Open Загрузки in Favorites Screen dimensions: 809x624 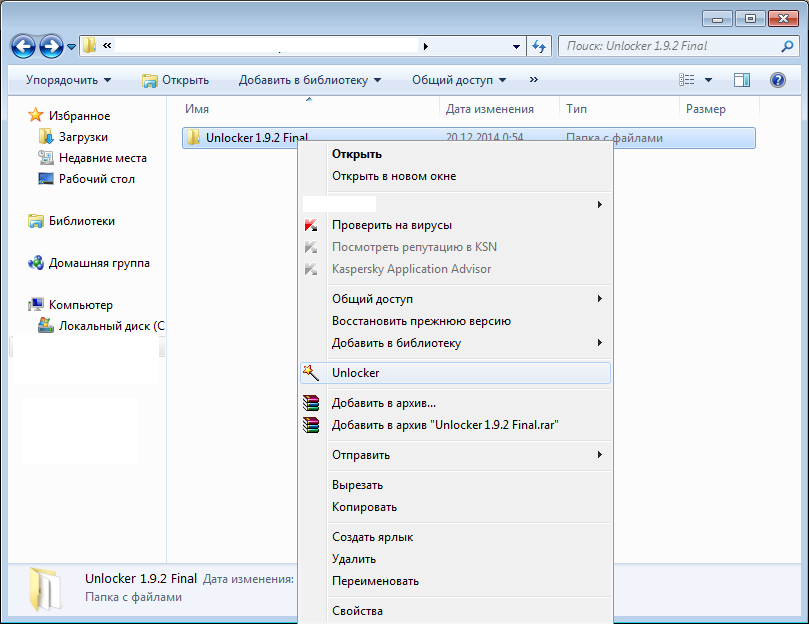(x=83, y=137)
